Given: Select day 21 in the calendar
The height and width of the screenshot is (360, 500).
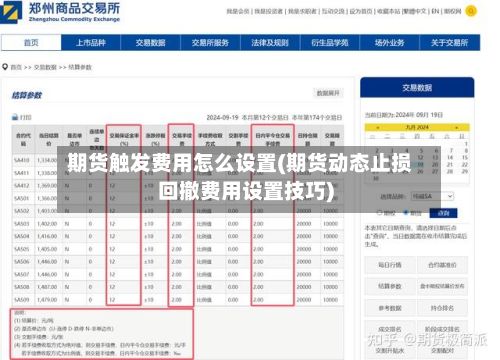Looking at the screenshot, I should pyautogui.click(x=450, y=164).
